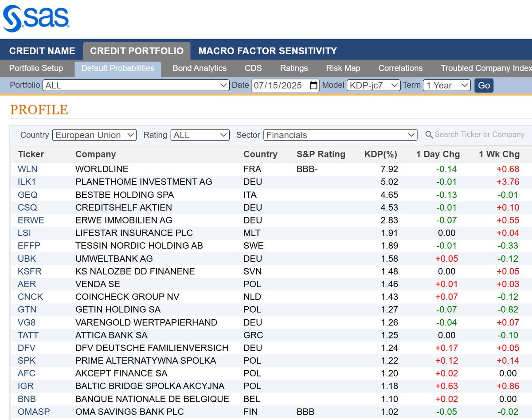Open the Term 1 Year dropdown
Viewport: 532px width, 420px height.
[446, 86]
